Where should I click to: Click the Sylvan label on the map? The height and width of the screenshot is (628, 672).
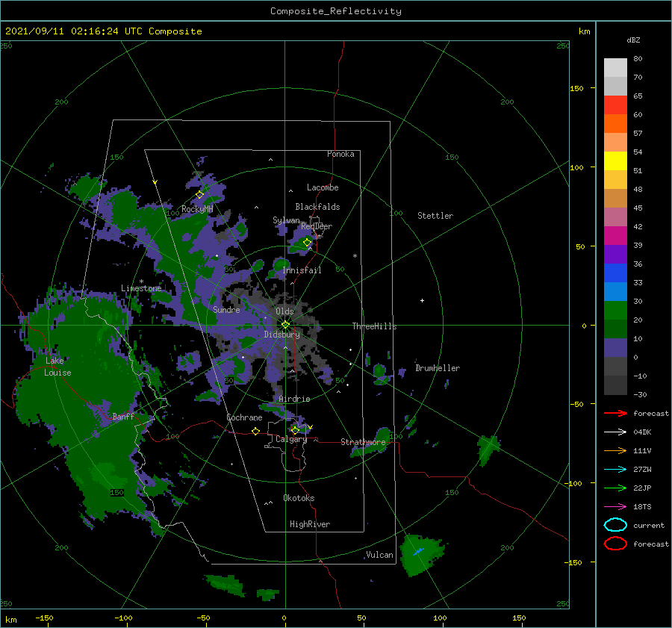pyautogui.click(x=286, y=220)
